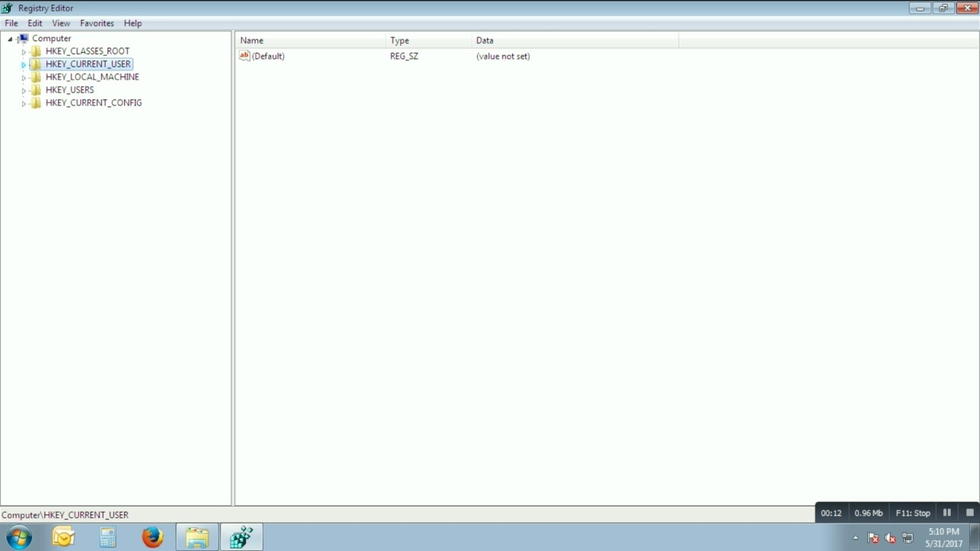Expand the HKEY_USERS node arrow

pyautogui.click(x=24, y=90)
